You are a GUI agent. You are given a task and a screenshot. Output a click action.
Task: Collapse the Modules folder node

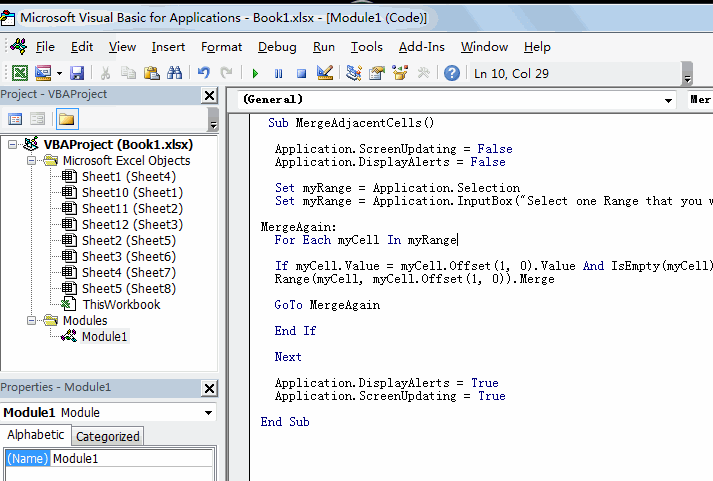point(30,321)
